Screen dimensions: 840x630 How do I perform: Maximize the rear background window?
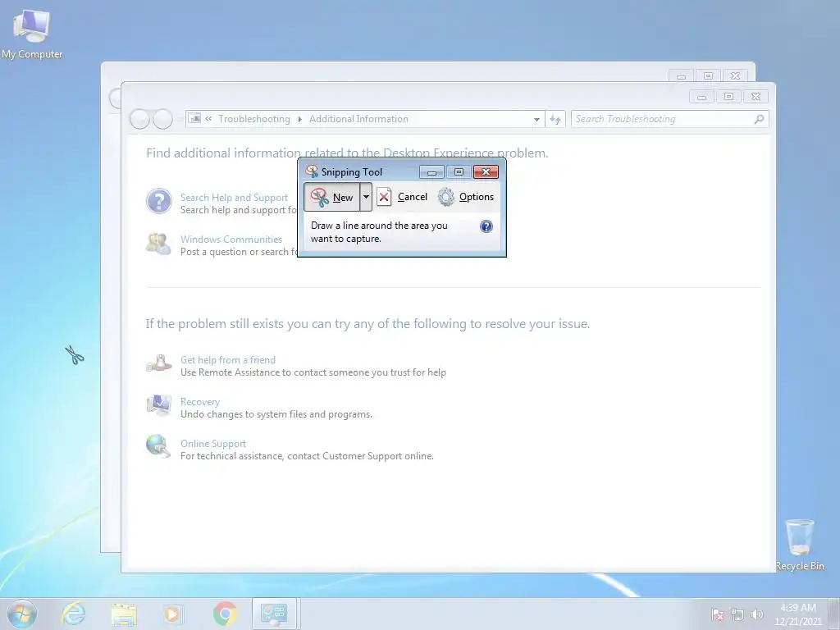pyautogui.click(x=708, y=76)
